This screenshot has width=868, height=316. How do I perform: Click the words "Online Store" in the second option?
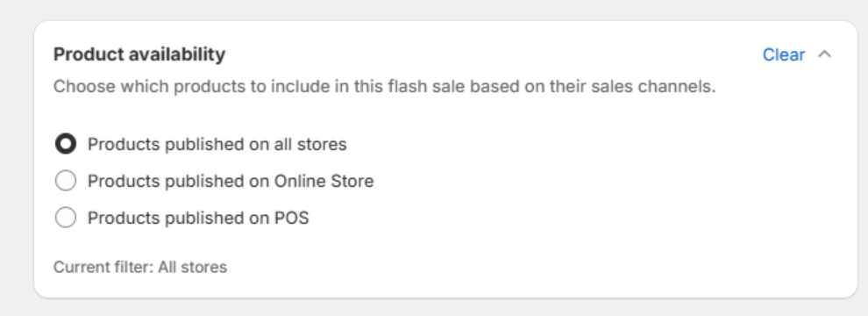coord(324,181)
